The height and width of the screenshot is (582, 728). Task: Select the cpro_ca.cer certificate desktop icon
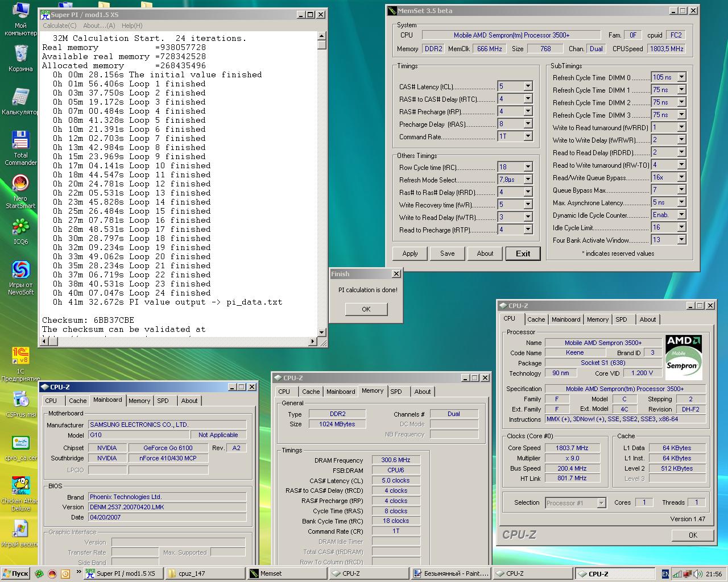click(20, 447)
